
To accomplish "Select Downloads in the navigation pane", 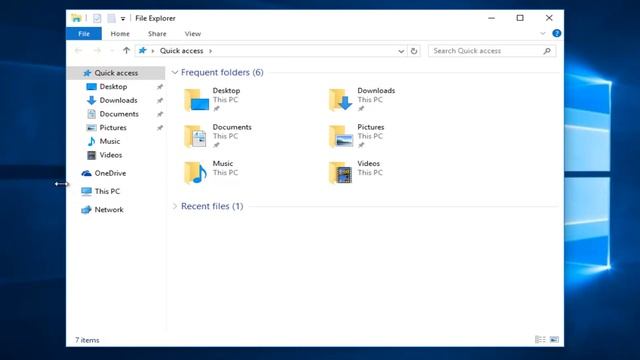I will click(x=118, y=100).
